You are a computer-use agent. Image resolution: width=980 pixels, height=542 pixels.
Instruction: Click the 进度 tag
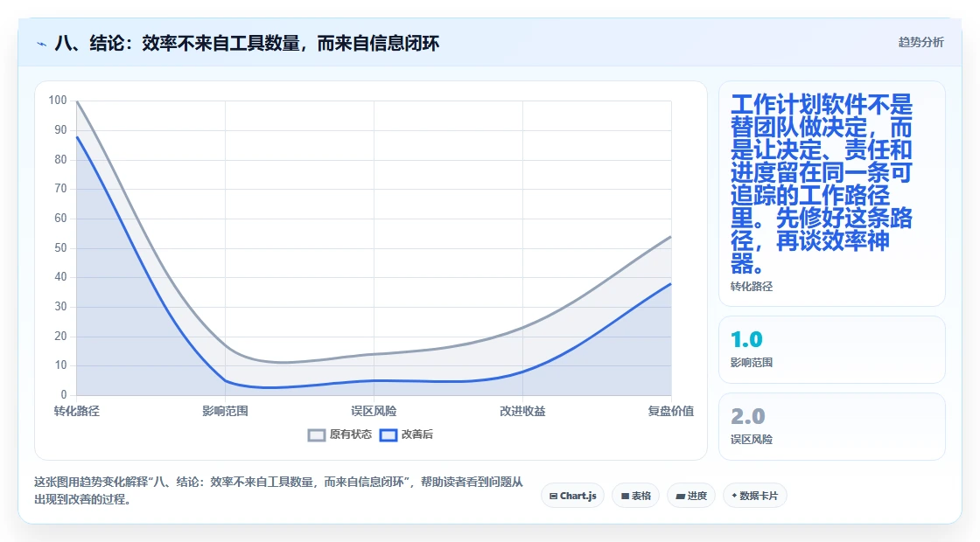coord(691,496)
